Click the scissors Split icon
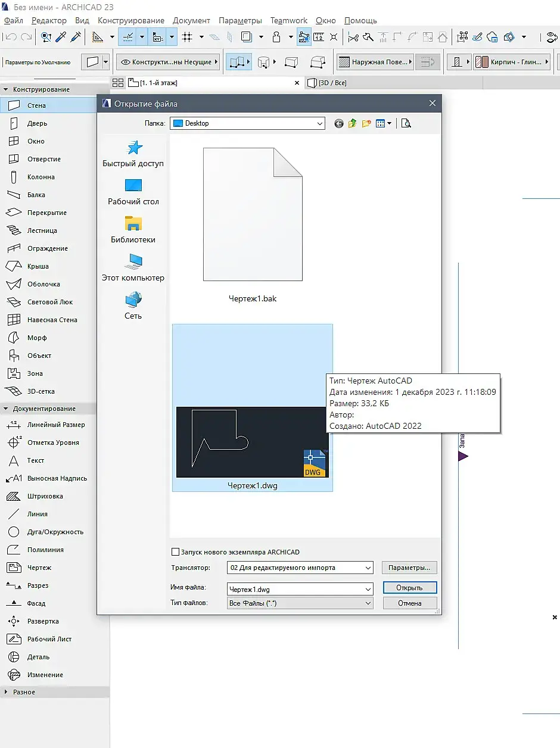The image size is (560, 748). pyautogui.click(x=353, y=37)
